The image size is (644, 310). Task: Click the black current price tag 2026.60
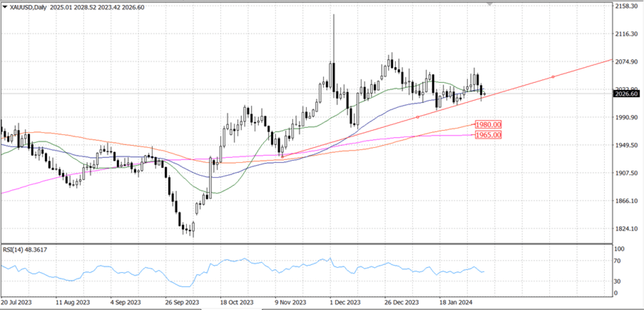[626, 94]
